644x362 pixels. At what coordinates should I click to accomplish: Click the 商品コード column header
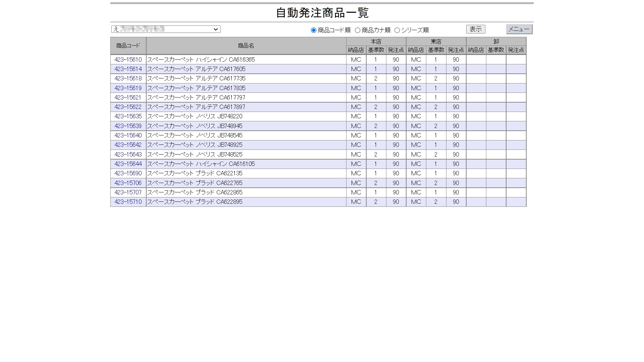pyautogui.click(x=128, y=46)
